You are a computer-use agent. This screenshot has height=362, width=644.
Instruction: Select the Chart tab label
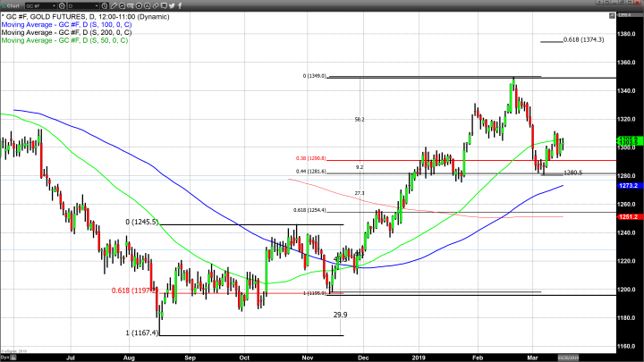(x=13, y=5)
